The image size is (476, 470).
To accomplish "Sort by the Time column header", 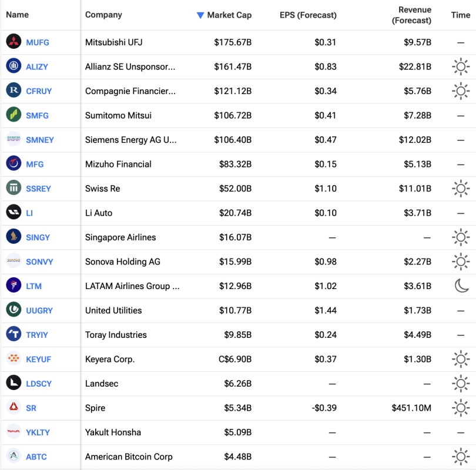I will [x=461, y=15].
